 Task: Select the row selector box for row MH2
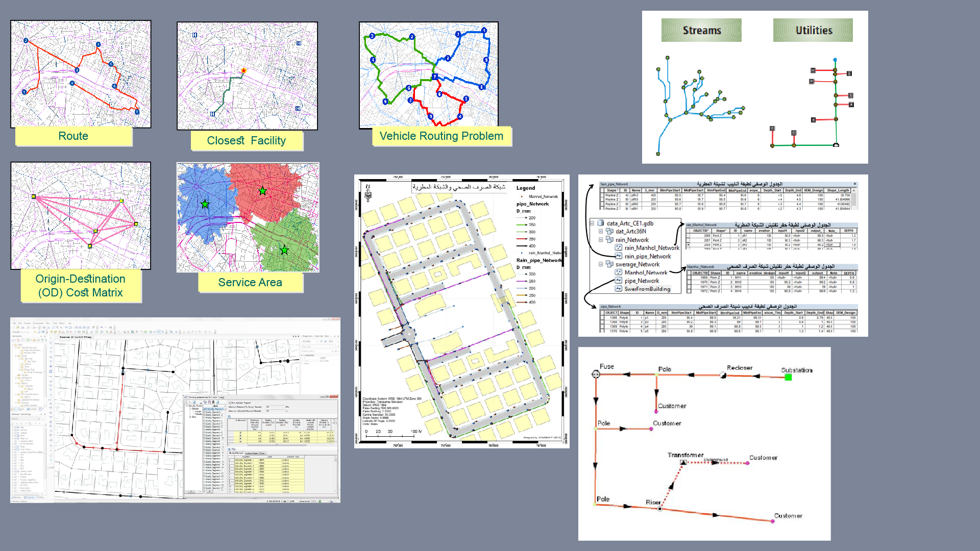point(689,282)
